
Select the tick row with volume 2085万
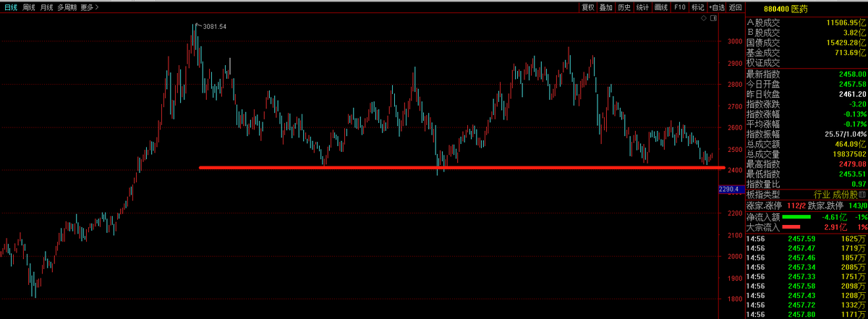[x=806, y=267]
